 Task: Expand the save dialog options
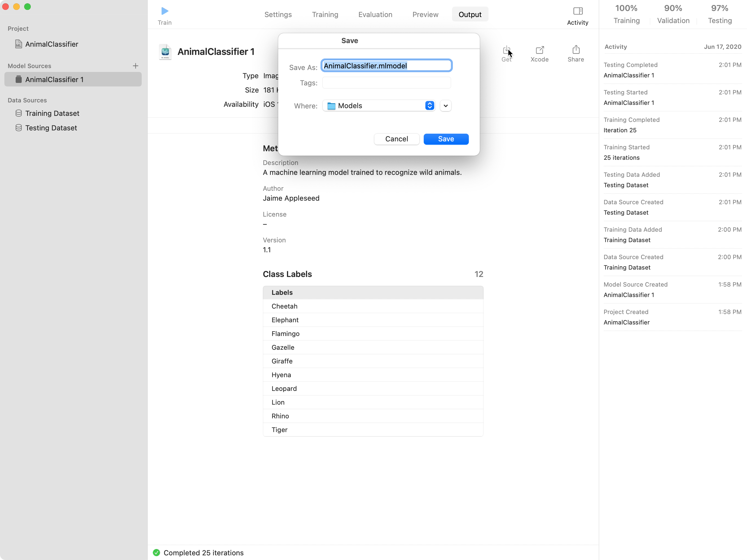445,105
